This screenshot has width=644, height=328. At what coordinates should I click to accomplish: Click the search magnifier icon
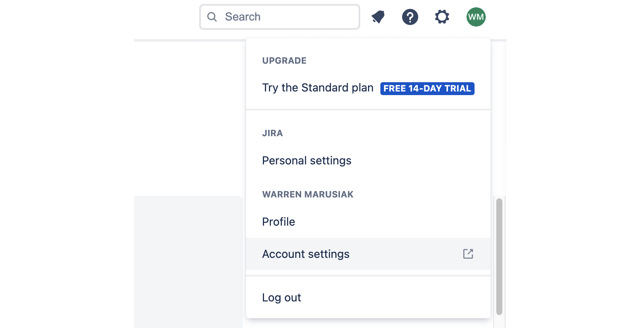click(x=213, y=17)
